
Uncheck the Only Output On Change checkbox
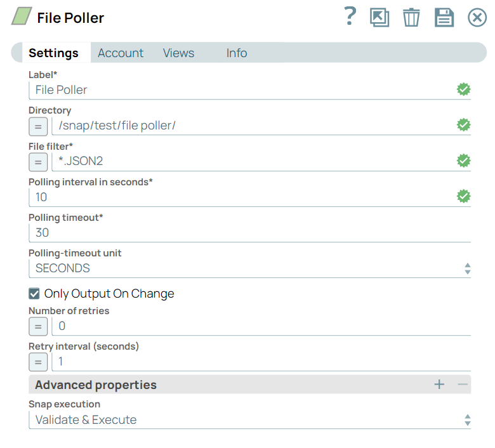point(34,294)
